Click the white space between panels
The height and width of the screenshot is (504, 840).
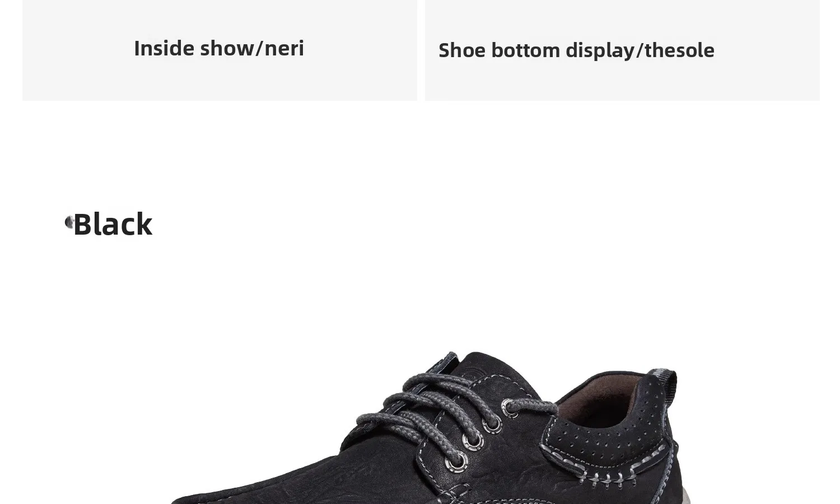click(x=421, y=50)
